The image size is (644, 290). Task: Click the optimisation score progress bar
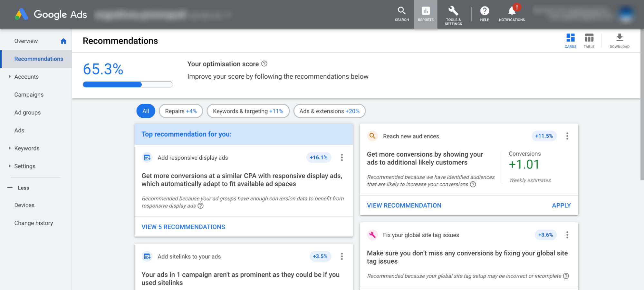click(x=128, y=84)
